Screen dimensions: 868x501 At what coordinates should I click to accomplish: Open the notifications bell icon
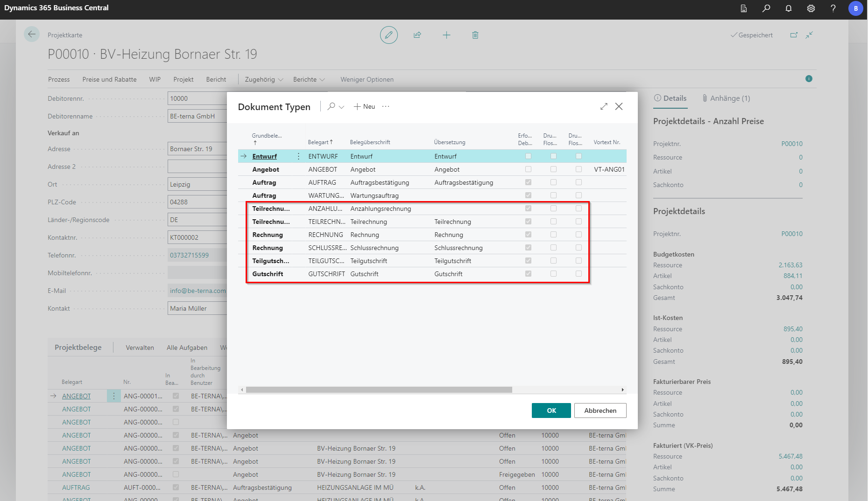(788, 8)
